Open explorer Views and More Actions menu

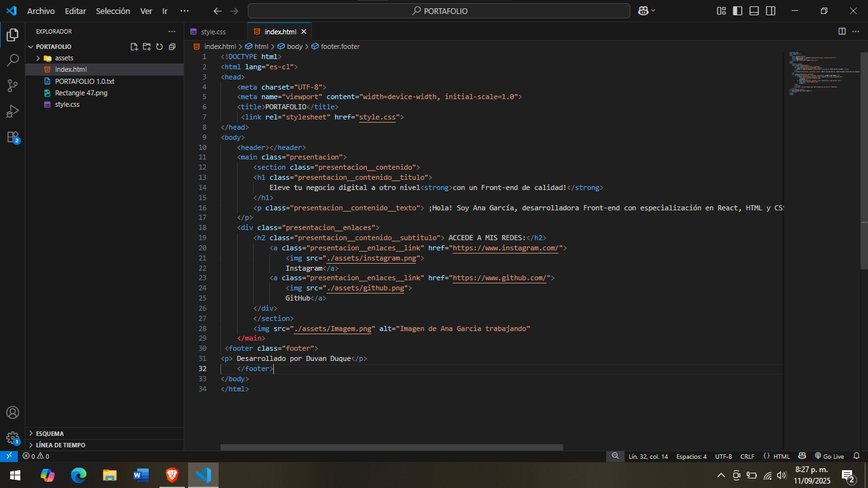tap(172, 31)
